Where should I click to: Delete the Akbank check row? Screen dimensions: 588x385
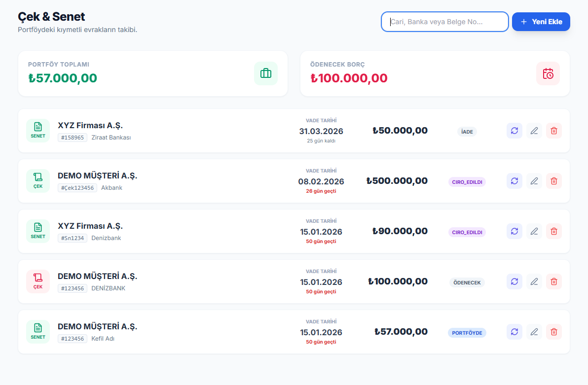(x=553, y=181)
